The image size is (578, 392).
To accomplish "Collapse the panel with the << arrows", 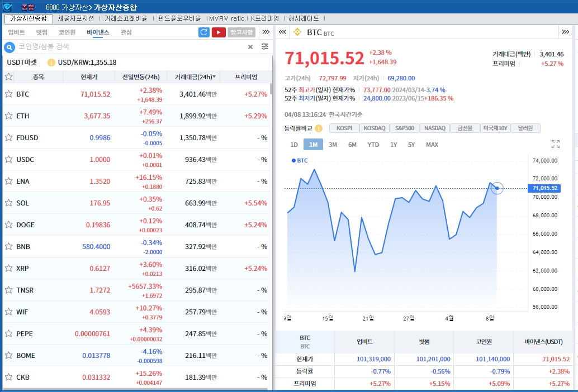I will point(282,32).
